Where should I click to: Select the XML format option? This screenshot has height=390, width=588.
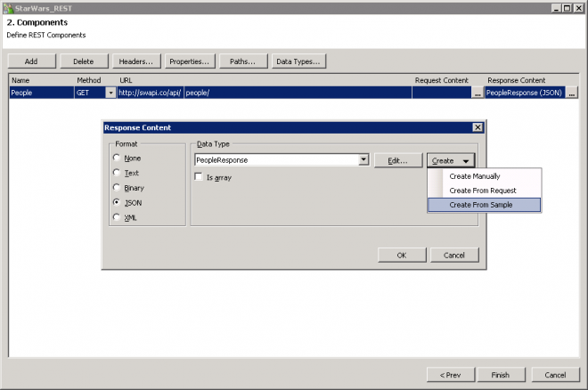[x=126, y=217]
